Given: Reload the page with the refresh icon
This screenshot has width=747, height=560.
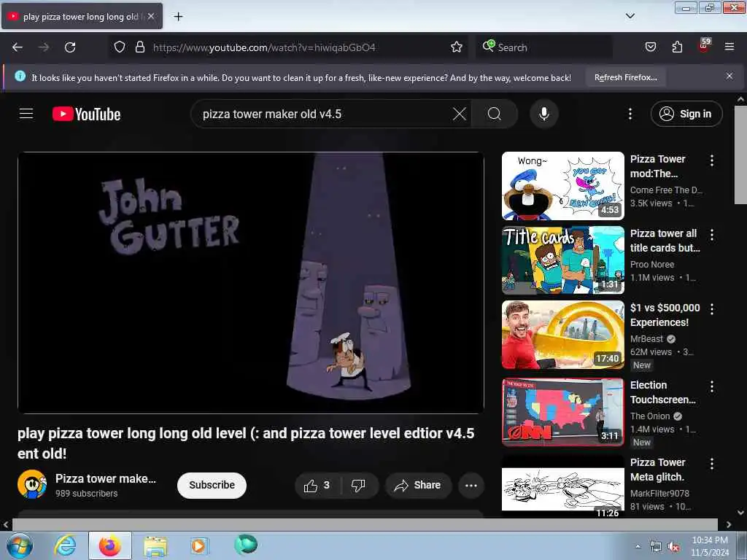Looking at the screenshot, I should (70, 47).
